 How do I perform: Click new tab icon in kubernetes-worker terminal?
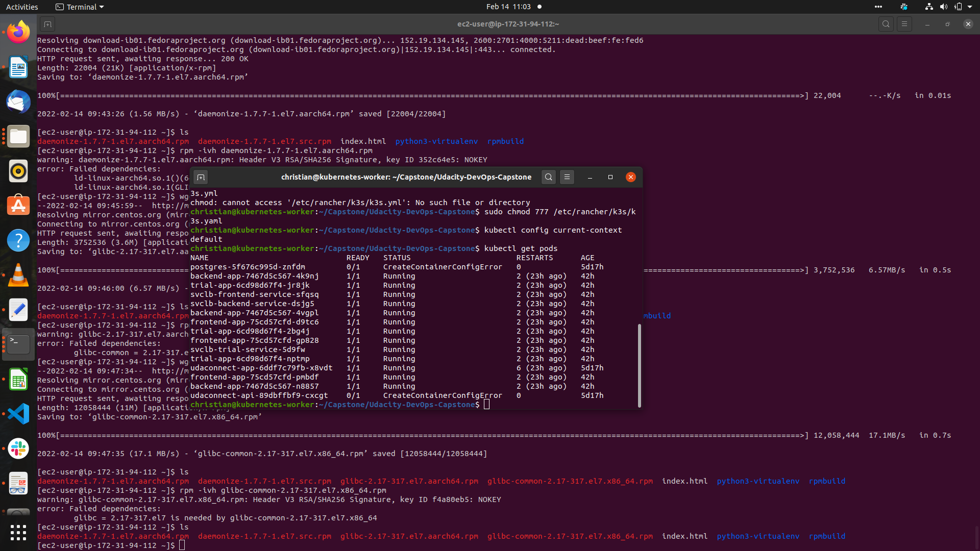tap(201, 177)
